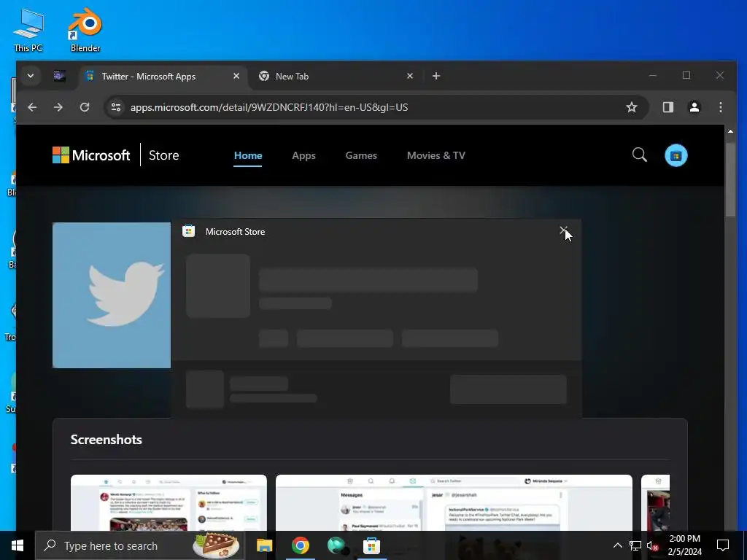Image resolution: width=747 pixels, height=560 pixels.
Task: Open the first Twitter screenshot thumbnail
Action: tap(169, 502)
